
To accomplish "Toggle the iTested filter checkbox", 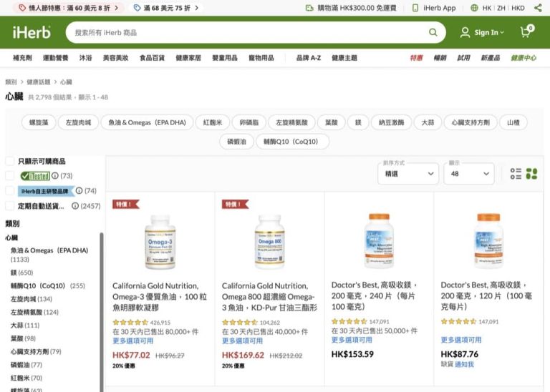I will click(10, 175).
